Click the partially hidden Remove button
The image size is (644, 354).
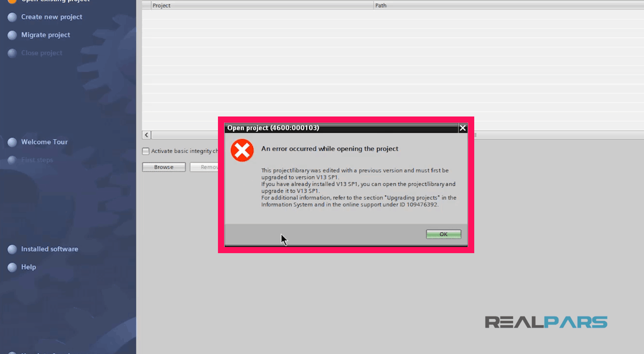[x=204, y=167]
